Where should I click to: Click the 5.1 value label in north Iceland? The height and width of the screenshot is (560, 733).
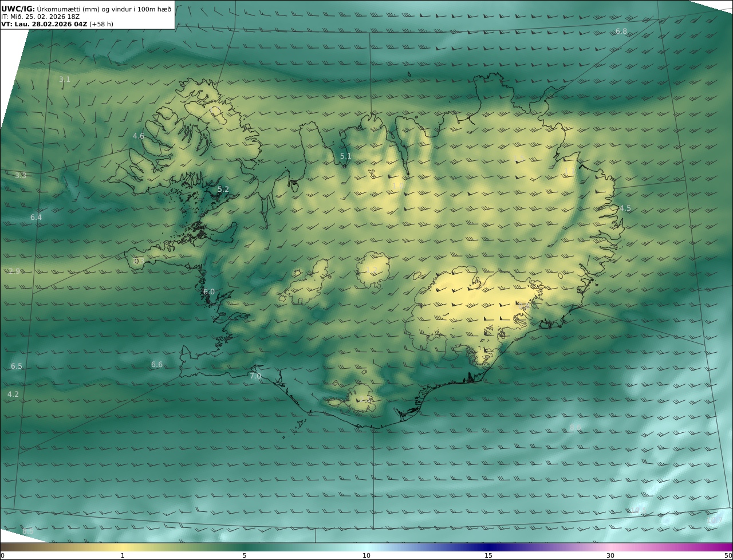click(346, 156)
